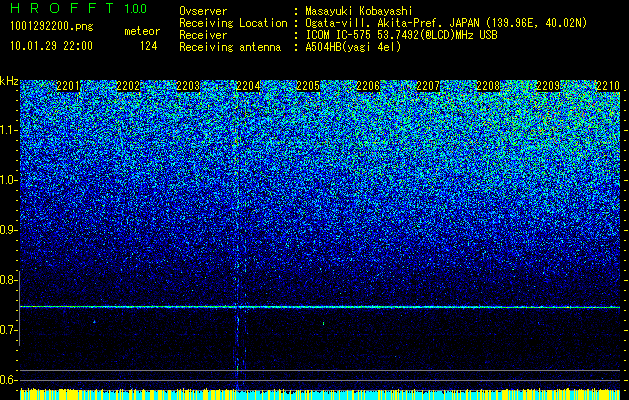Image resolution: width=629 pixels, height=400 pixels.
Task: Click the A504HB(yagi 4el) antenna text
Action: [353, 47]
